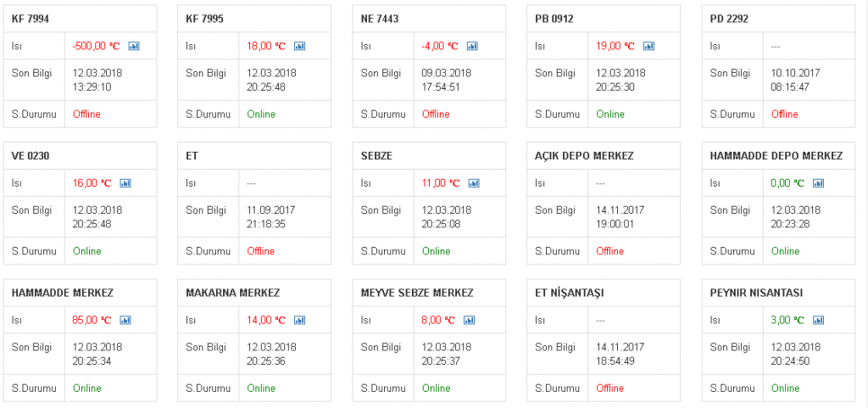Click Online status of MAKARNA MERKEZ
The width and height of the screenshot is (868, 408).
(261, 388)
